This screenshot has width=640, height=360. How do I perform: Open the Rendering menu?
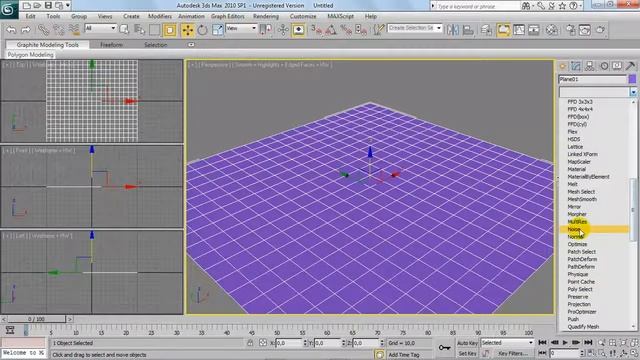(x=266, y=16)
